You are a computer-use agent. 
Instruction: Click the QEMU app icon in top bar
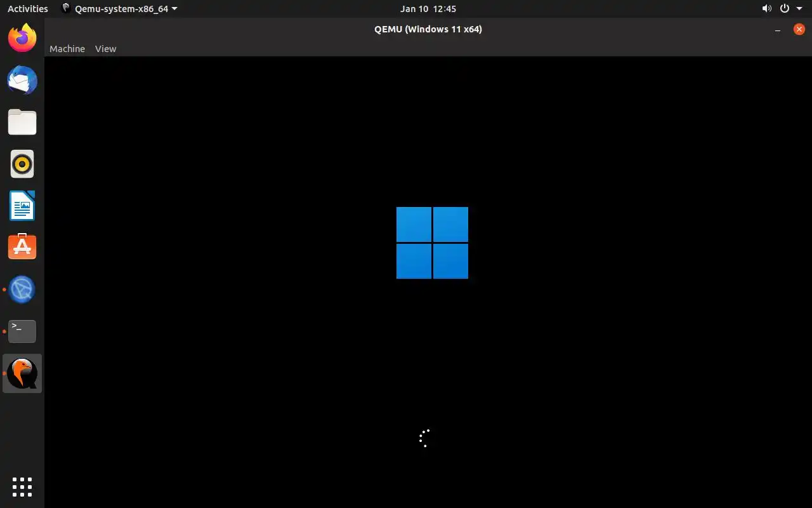tap(66, 8)
